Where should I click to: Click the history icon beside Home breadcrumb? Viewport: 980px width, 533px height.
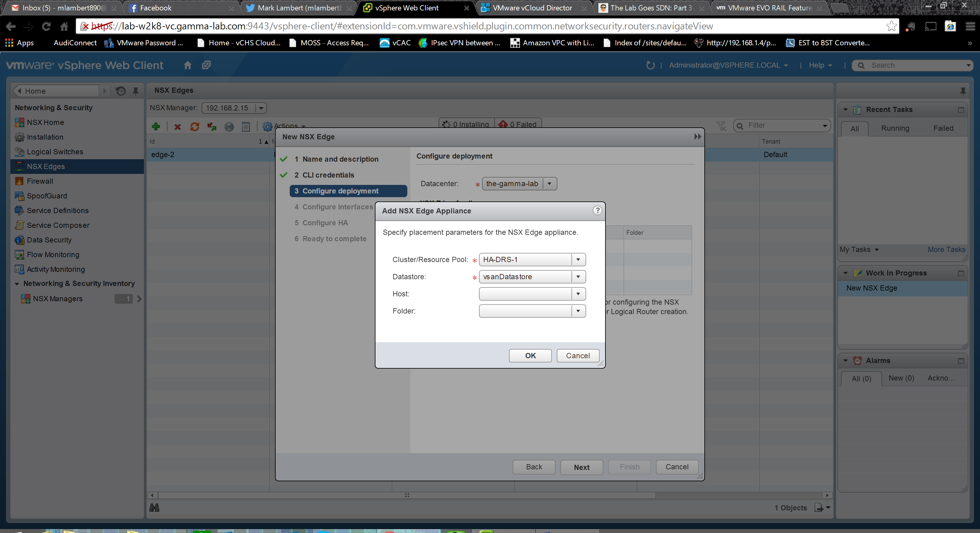[121, 91]
